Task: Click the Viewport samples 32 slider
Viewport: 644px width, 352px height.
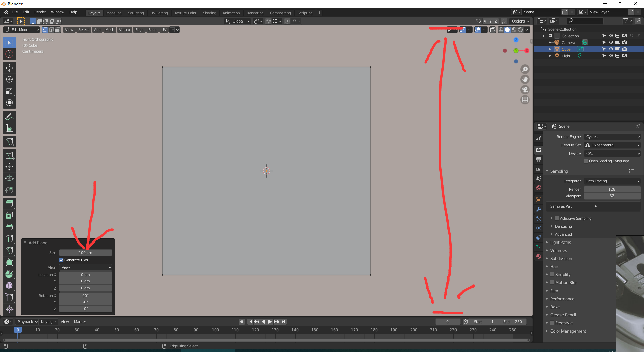Action: 612,196
